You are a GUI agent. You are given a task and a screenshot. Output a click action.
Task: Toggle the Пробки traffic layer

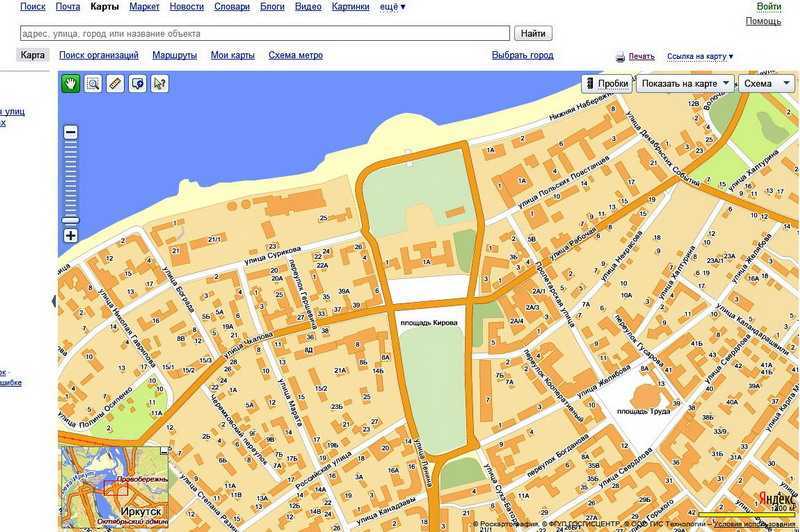[x=608, y=84]
